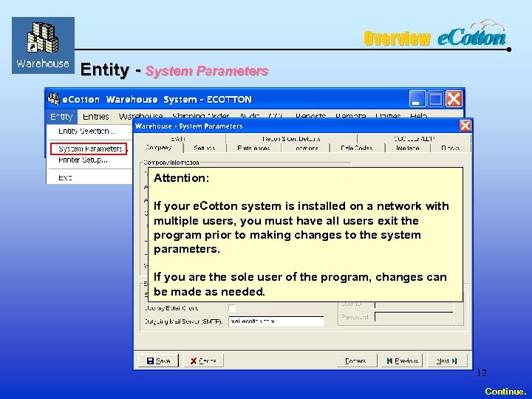Click the disabled Password field
Viewport: 532px width, 399px height.
(x=414, y=317)
